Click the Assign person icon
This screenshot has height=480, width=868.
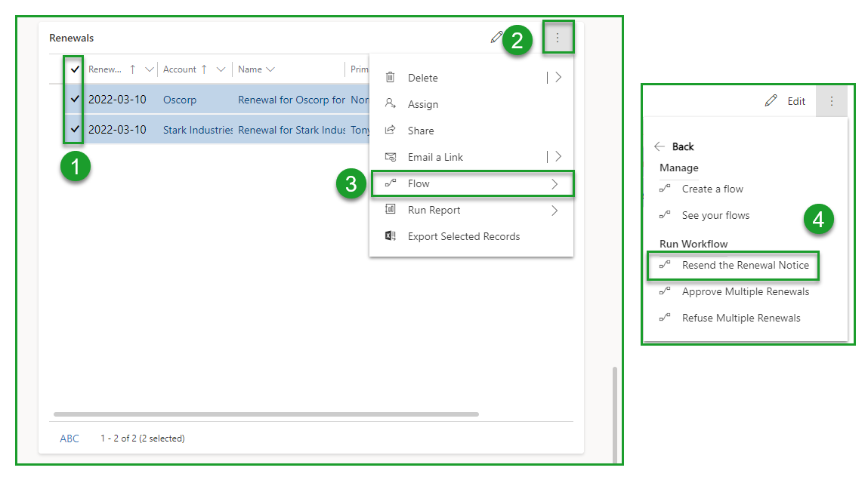(390, 103)
